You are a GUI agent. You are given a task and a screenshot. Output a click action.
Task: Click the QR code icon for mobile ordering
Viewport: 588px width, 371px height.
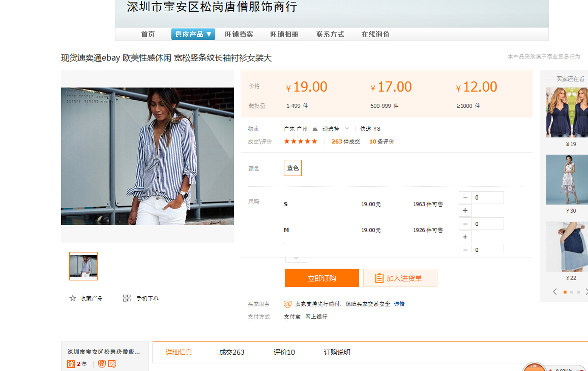coord(127,298)
